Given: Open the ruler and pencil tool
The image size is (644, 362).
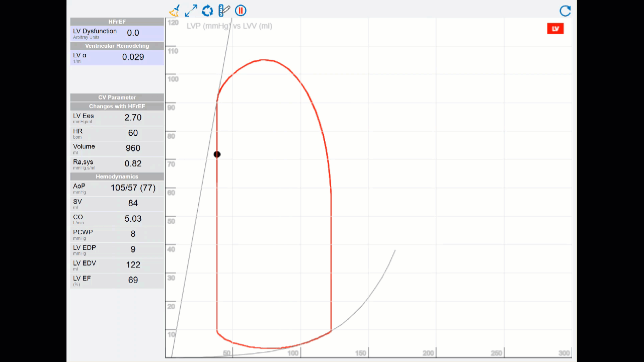Looking at the screenshot, I should tap(224, 11).
